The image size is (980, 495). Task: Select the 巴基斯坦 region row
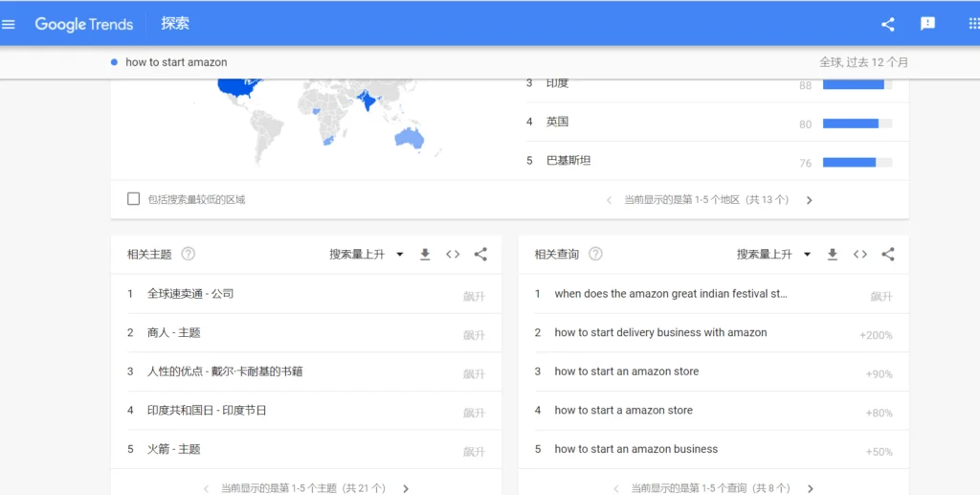point(718,161)
